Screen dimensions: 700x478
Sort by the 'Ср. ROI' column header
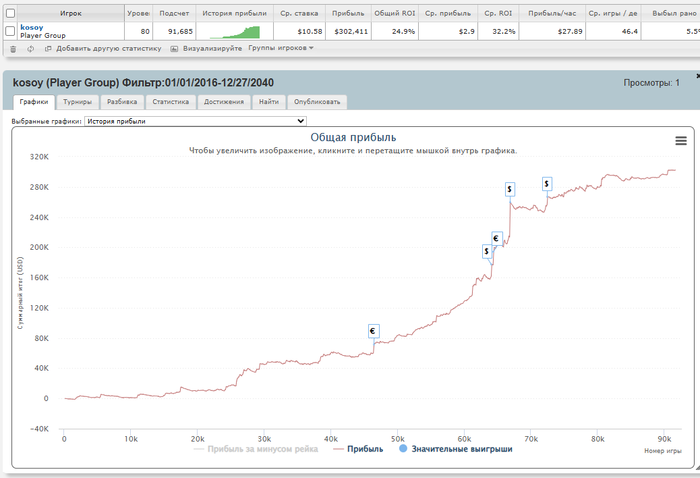click(x=498, y=13)
